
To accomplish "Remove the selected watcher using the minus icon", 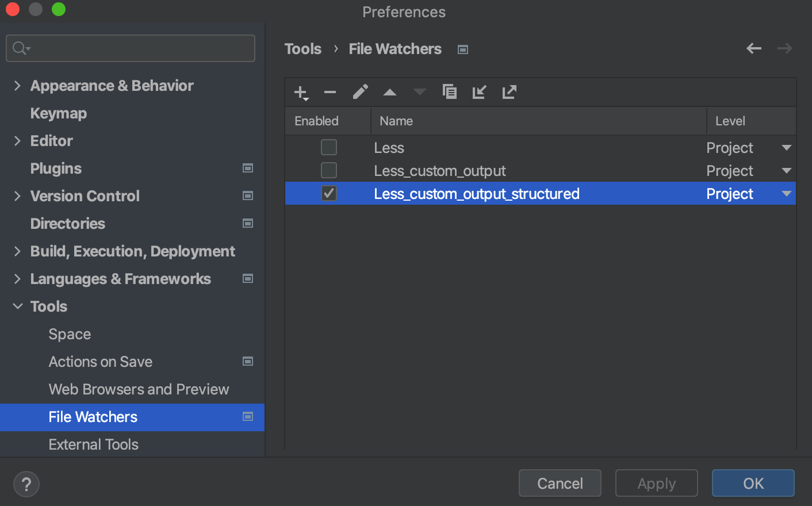I will tap(330, 92).
